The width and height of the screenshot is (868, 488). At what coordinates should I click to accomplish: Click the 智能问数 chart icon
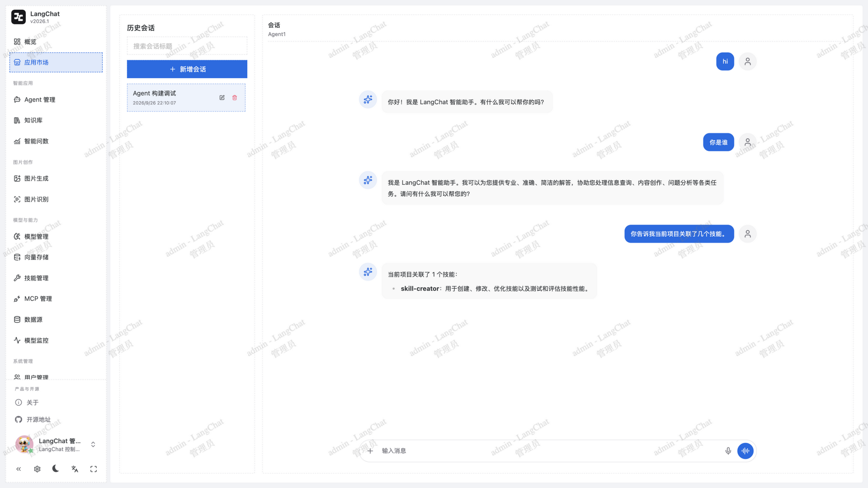17,141
